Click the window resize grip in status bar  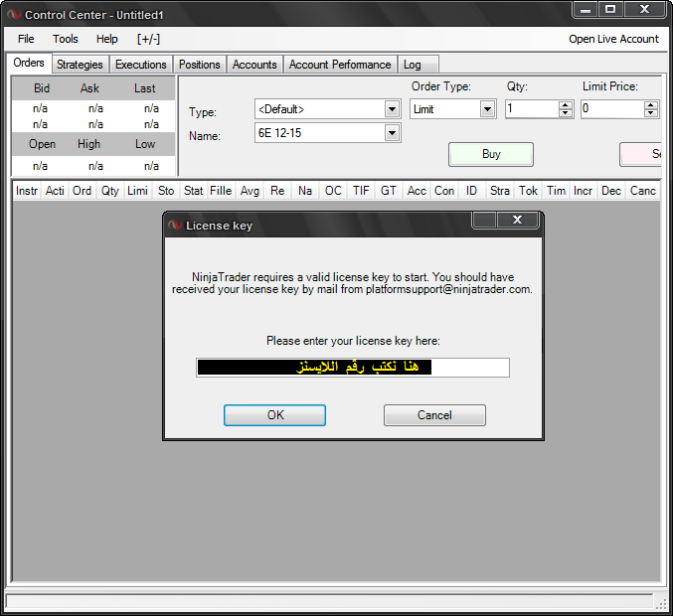point(661,603)
